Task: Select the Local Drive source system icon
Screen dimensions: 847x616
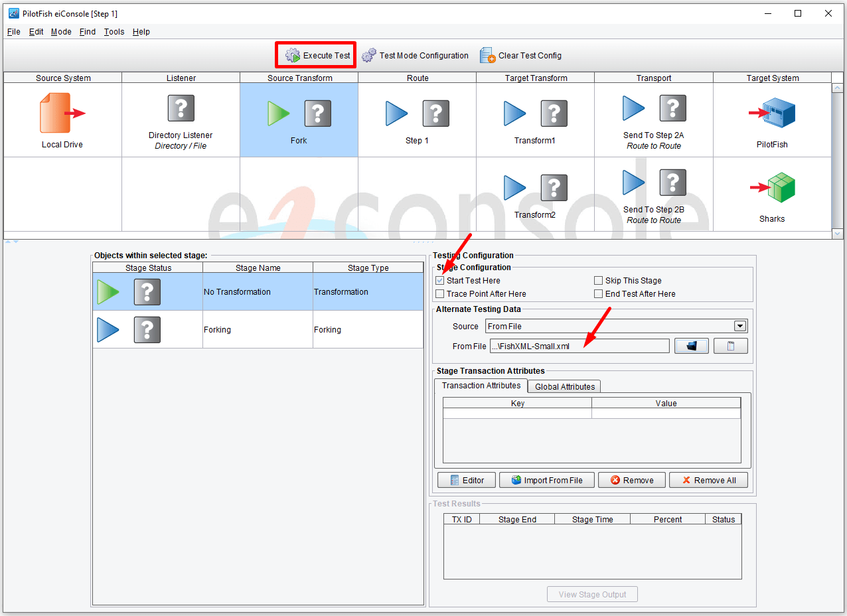Action: pos(62,113)
